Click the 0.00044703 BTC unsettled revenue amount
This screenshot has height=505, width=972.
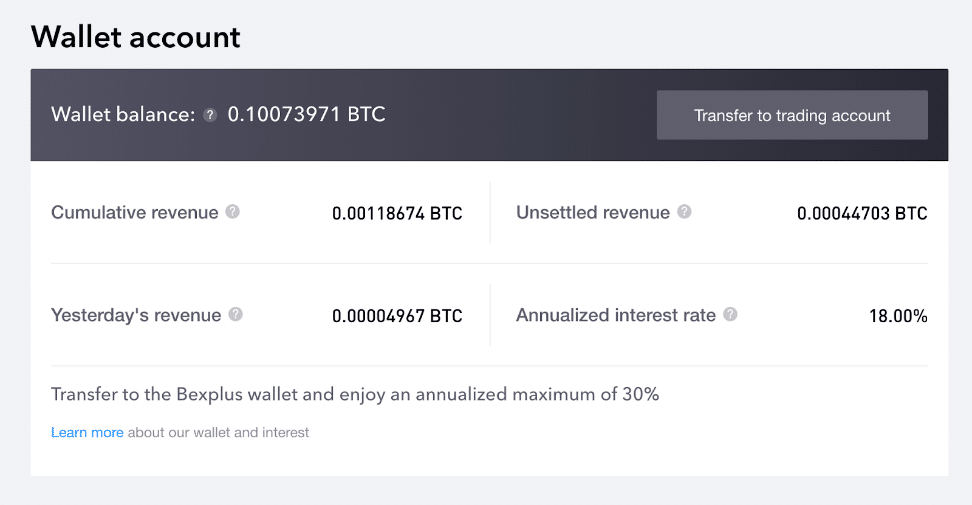click(862, 213)
